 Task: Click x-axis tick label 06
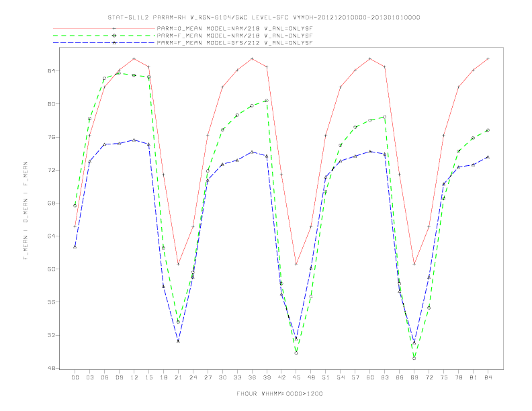point(105,377)
